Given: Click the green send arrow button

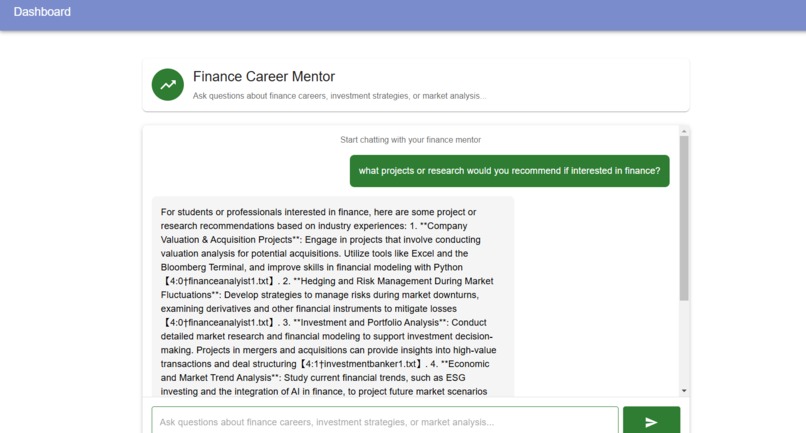Looking at the screenshot, I should 651,420.
